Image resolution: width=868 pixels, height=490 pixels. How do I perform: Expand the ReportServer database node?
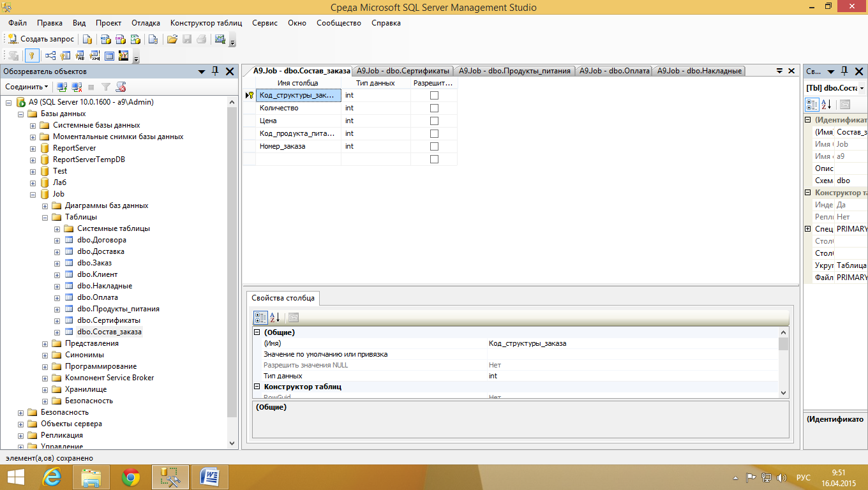33,148
